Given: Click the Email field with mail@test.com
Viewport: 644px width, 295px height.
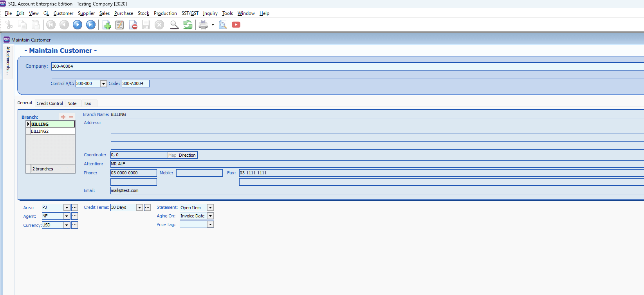Looking at the screenshot, I should tap(377, 190).
